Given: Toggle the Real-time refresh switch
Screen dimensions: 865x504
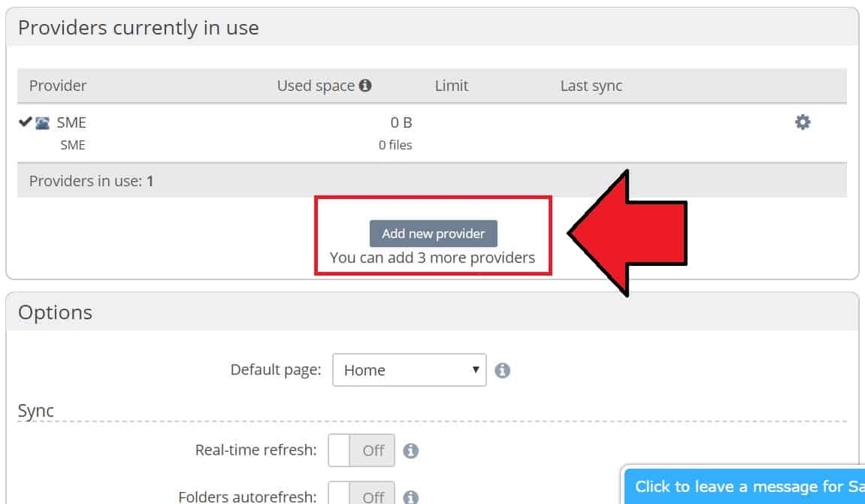Looking at the screenshot, I should tap(361, 450).
